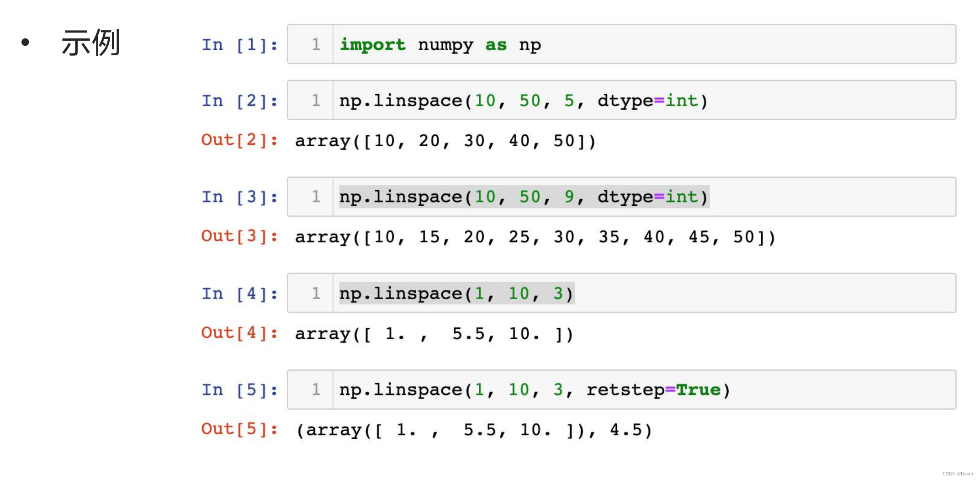Click the 'import numpy as np' code cell
Viewport: 980px width, 480px height.
[x=621, y=44]
